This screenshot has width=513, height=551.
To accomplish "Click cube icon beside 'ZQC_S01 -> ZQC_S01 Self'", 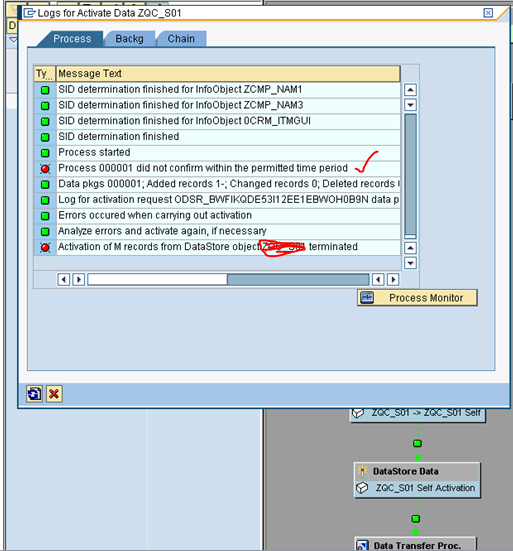I will pyautogui.click(x=358, y=413).
